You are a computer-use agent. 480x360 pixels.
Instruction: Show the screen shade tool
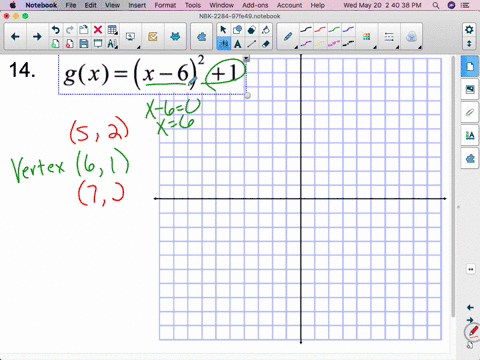tap(98, 44)
